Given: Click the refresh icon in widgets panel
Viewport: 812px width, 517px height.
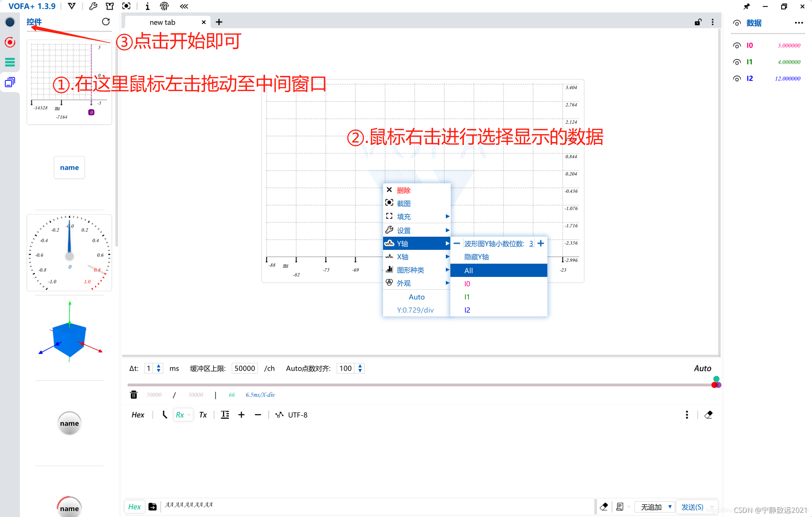Looking at the screenshot, I should pyautogui.click(x=106, y=22).
